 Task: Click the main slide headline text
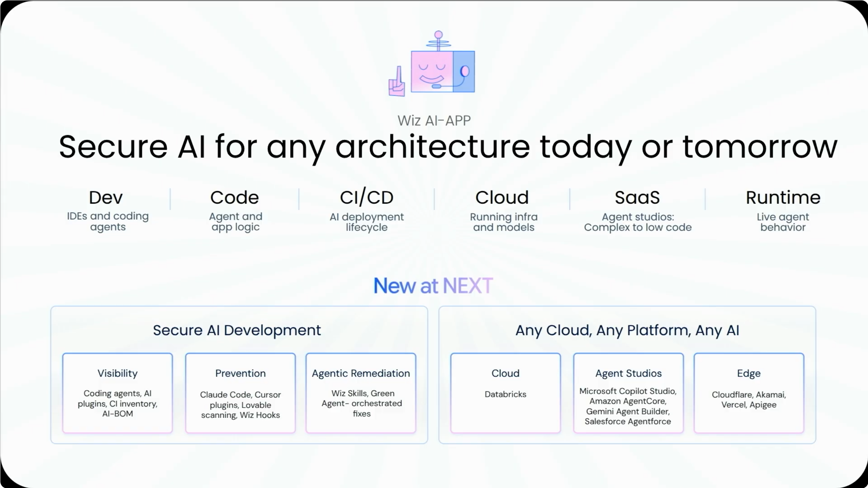tap(448, 147)
